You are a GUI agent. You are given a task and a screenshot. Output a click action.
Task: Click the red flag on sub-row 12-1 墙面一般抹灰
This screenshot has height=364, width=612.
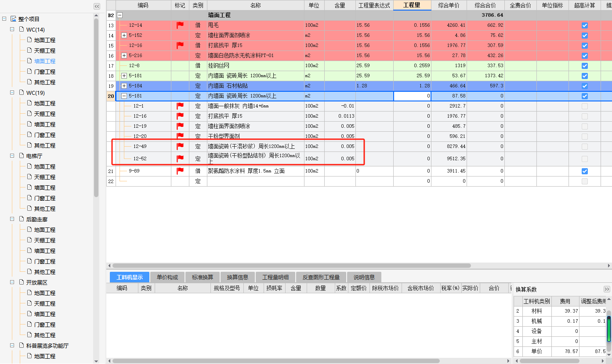coord(180,106)
